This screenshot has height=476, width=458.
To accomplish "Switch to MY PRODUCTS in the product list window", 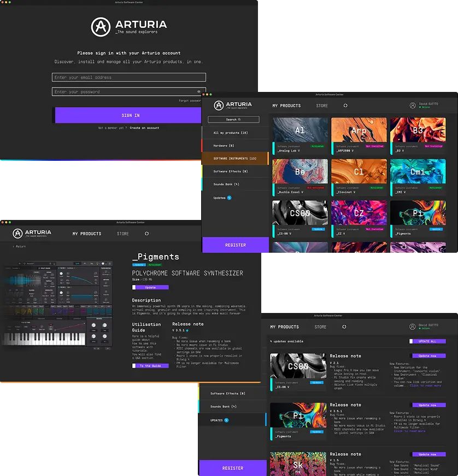I will (286, 106).
